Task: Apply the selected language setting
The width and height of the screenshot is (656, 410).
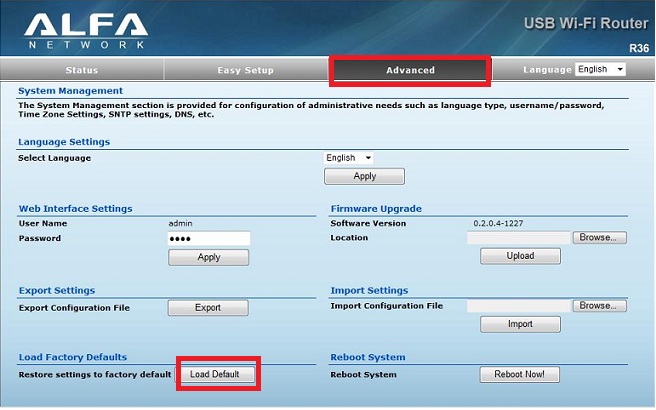Action: (364, 176)
